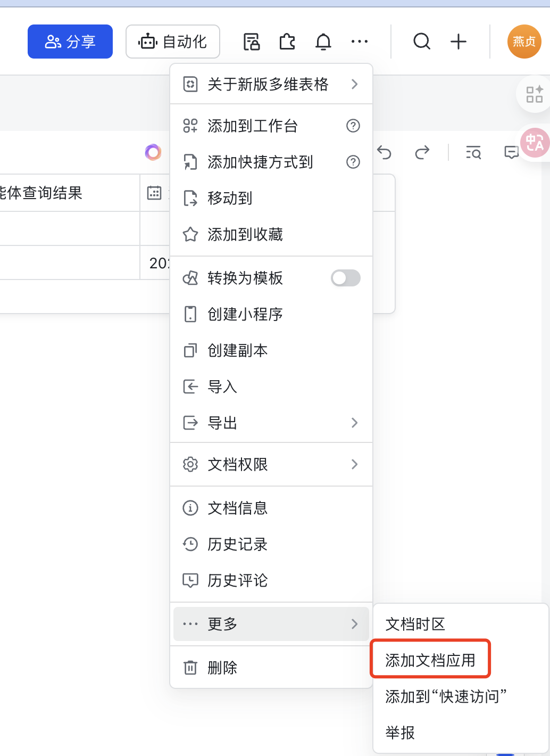The image size is (550, 756).
Task: Click the trash icon of 删除
Action: coord(190,668)
